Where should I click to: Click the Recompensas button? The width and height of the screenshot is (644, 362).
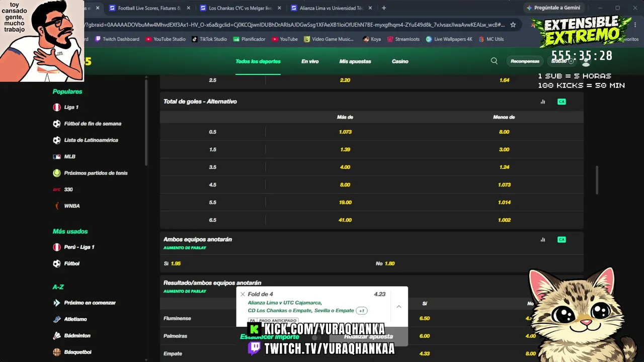pyautogui.click(x=525, y=61)
